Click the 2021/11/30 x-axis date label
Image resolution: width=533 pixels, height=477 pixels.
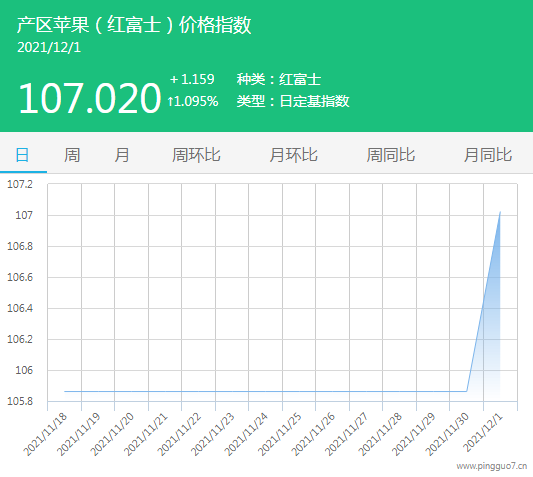click(448, 434)
